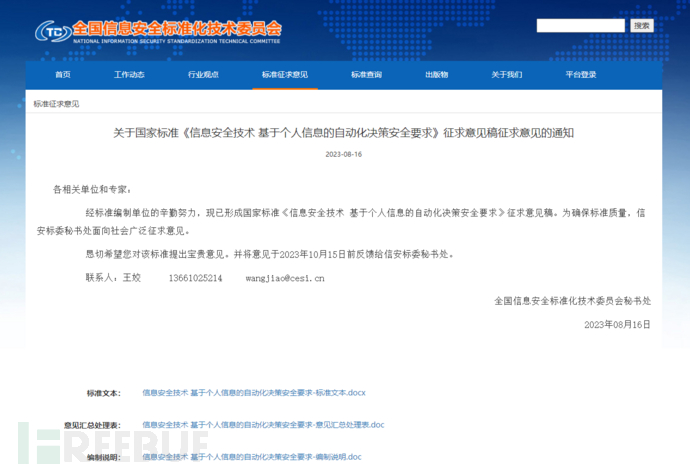Click the 各相关单位和专家 greeting
Viewport: 690px width, 471px height.
pyautogui.click(x=92, y=190)
